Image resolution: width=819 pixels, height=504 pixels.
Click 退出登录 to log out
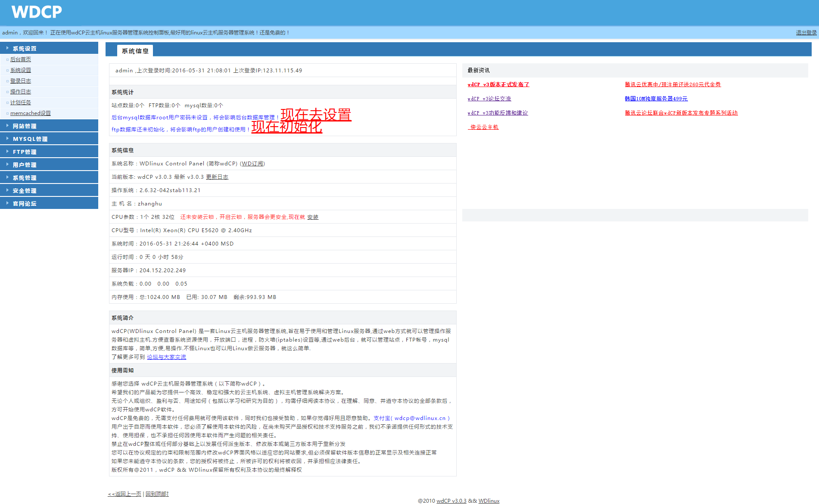coord(806,33)
